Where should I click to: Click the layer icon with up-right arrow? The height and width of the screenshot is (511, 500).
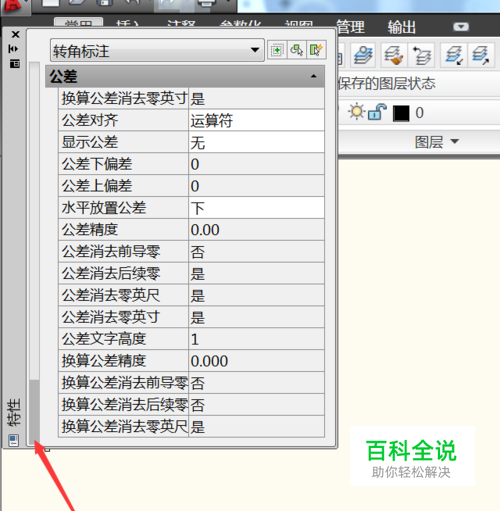coord(481,55)
